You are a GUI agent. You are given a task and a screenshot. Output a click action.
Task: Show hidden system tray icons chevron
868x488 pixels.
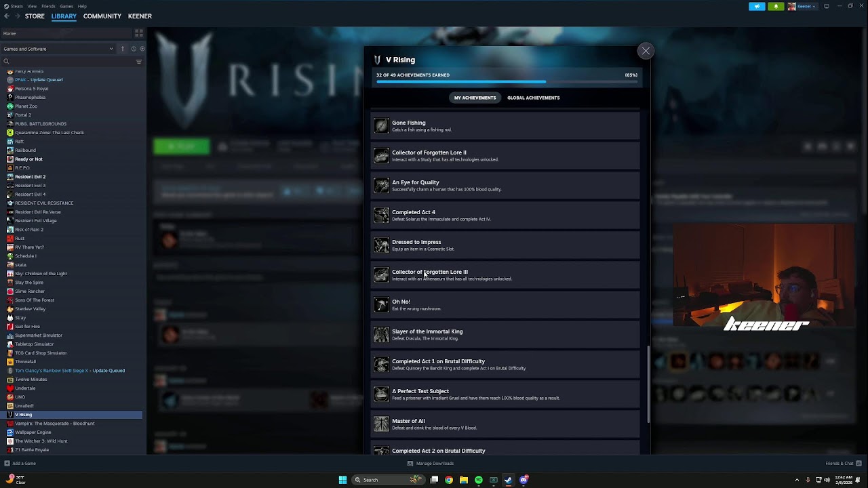(797, 480)
